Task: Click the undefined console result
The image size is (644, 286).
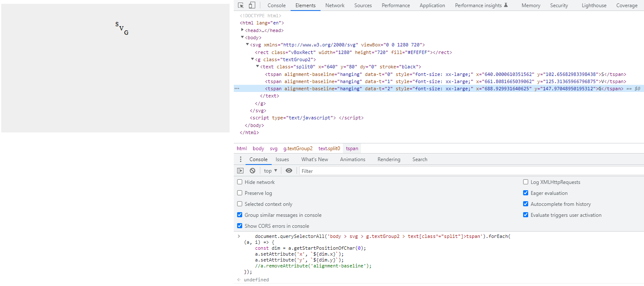Action: 256,280
